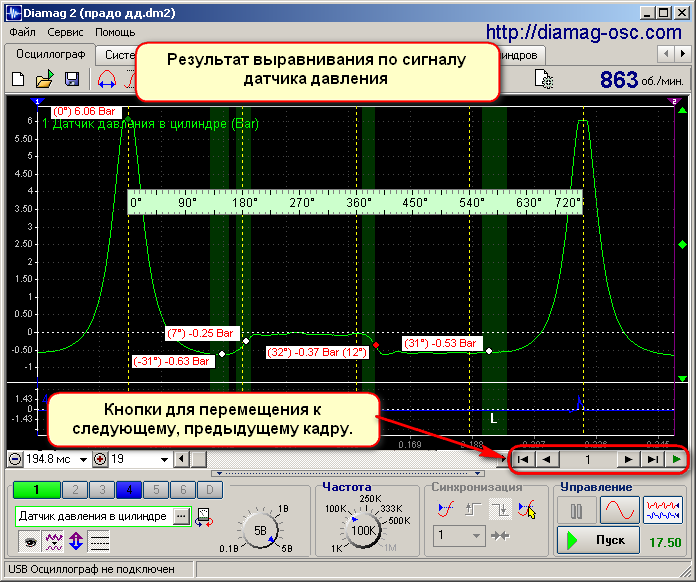Select rising edge sync icon

(x=473, y=509)
